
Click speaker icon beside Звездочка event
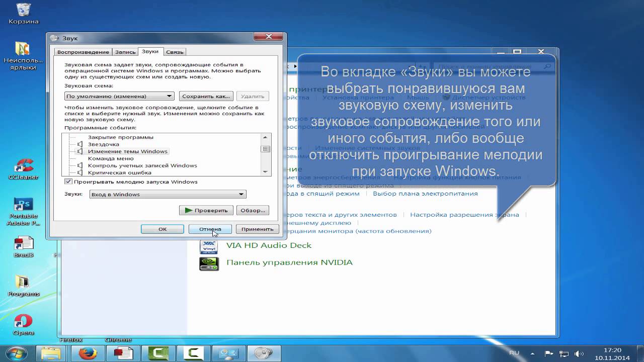79,144
